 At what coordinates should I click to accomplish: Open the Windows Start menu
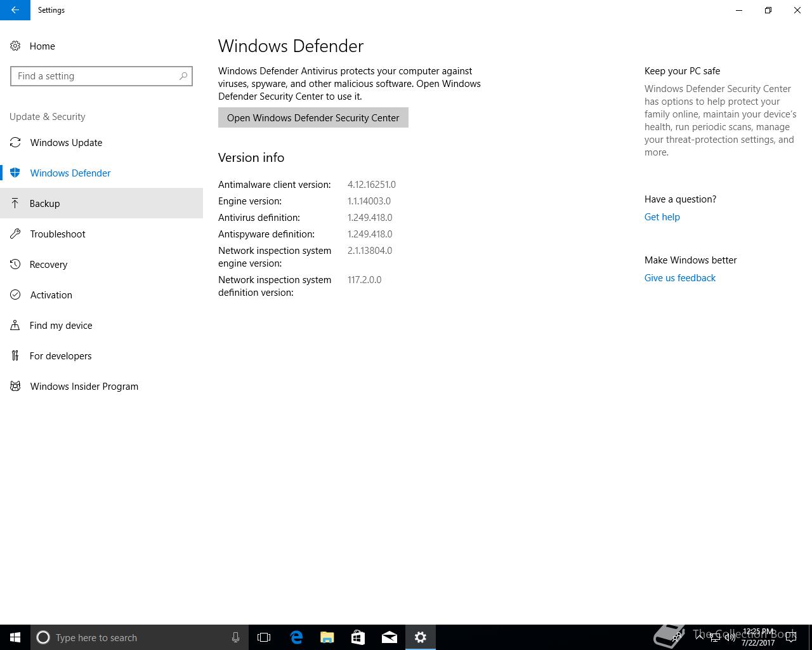point(15,637)
